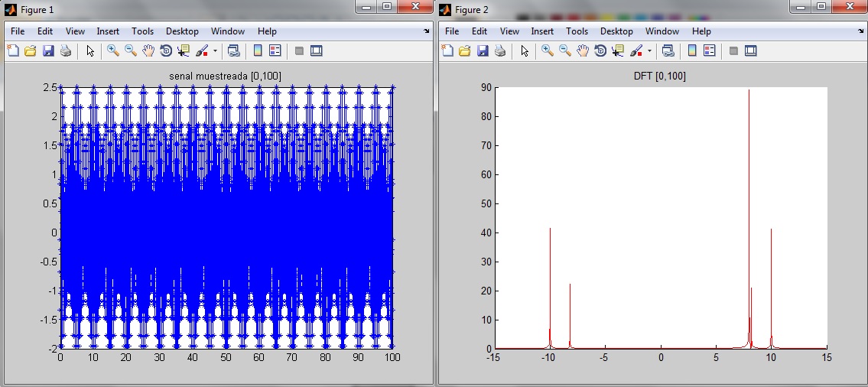Screen dimensions: 868x387
Task: Open the Insert menu in Figure 1
Action: (x=108, y=31)
